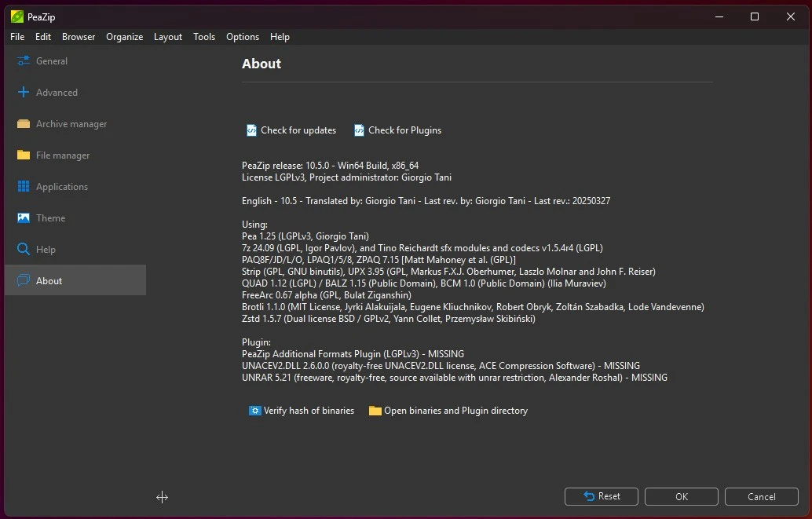Click the Pea 1.25 component line
The image size is (812, 519).
click(x=305, y=236)
